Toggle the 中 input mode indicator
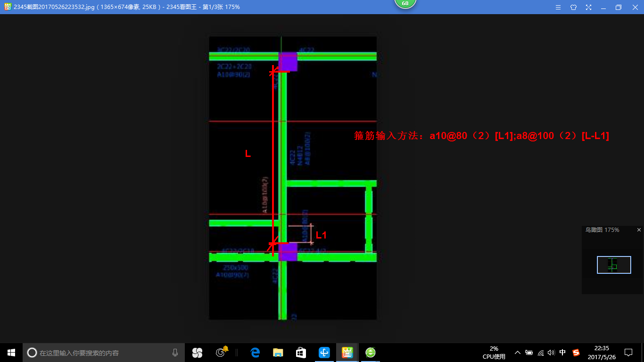Viewport: 644px width, 362px height. [562, 353]
